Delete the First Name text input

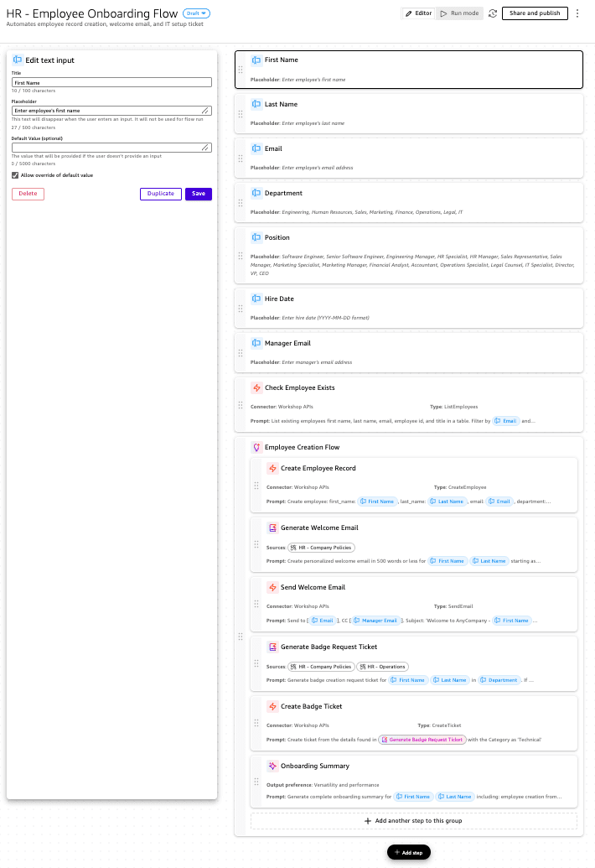(x=28, y=194)
